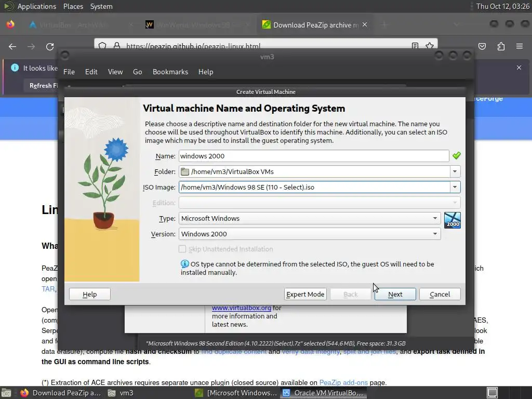Click the ISO Image path text field

314,187
